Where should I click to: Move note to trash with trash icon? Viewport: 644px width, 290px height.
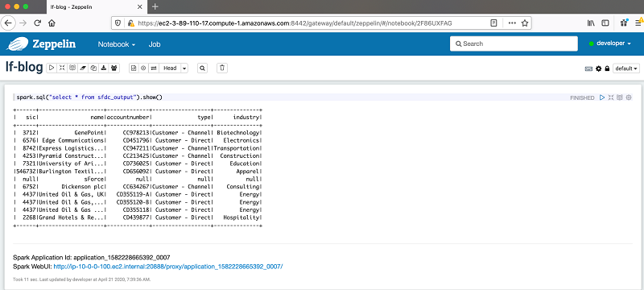222,68
